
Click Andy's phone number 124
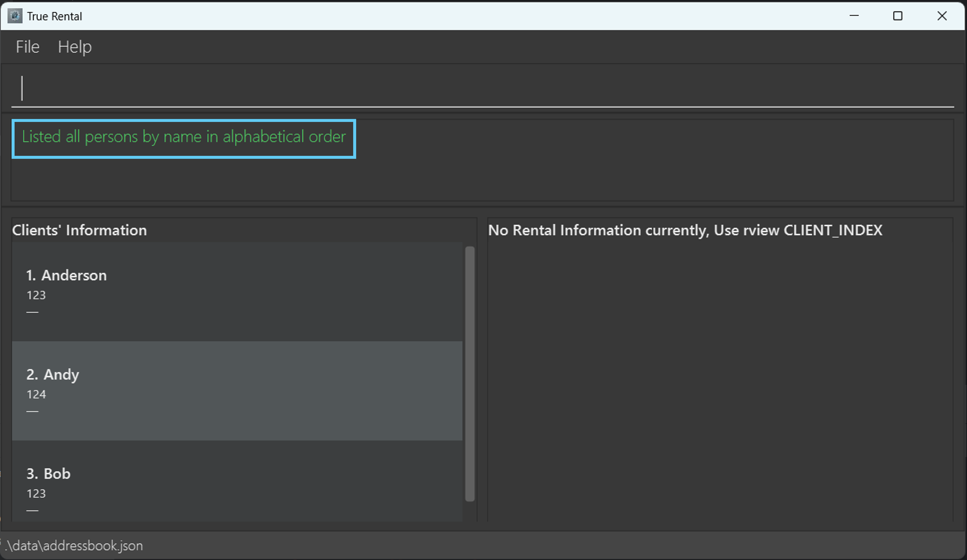[36, 394]
